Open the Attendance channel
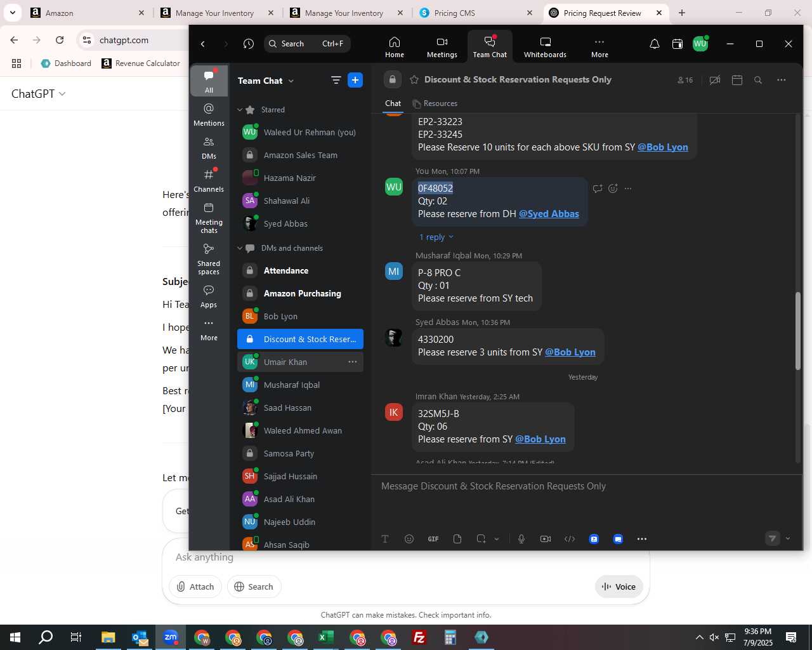 click(x=300, y=270)
